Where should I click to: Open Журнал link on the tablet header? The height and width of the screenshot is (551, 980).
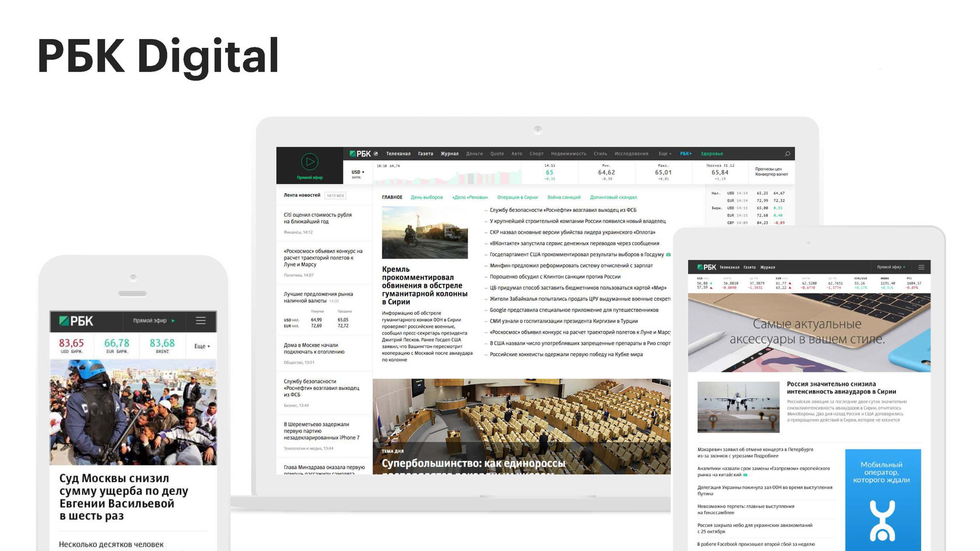click(768, 267)
